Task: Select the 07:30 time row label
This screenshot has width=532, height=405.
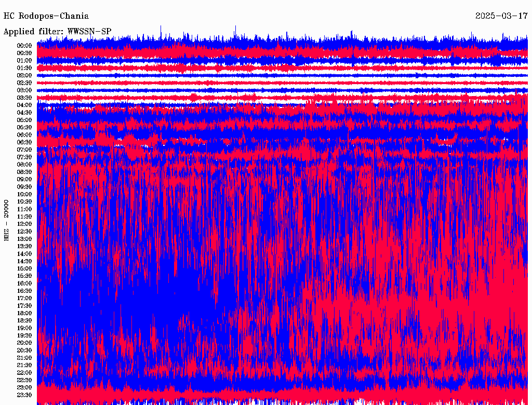Action: (24, 157)
